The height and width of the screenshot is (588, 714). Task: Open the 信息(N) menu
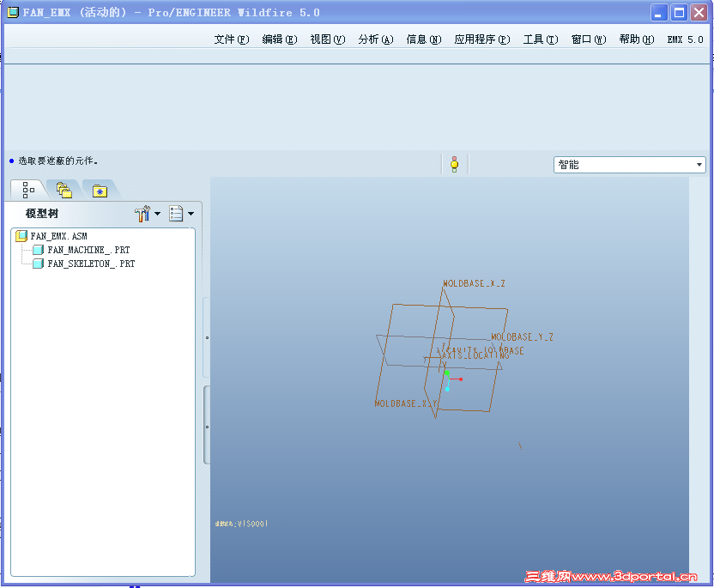(x=424, y=39)
